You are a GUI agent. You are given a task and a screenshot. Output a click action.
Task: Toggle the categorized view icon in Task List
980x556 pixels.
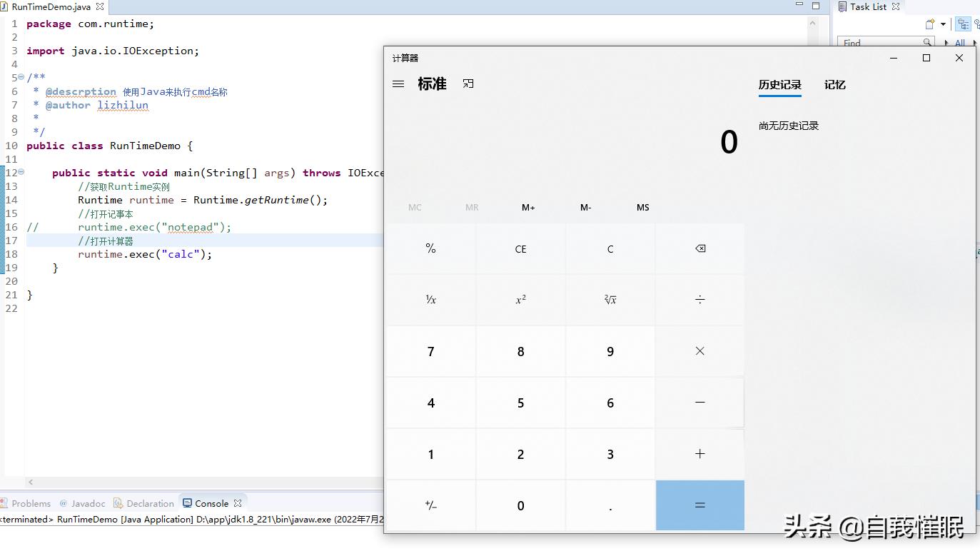tap(964, 24)
